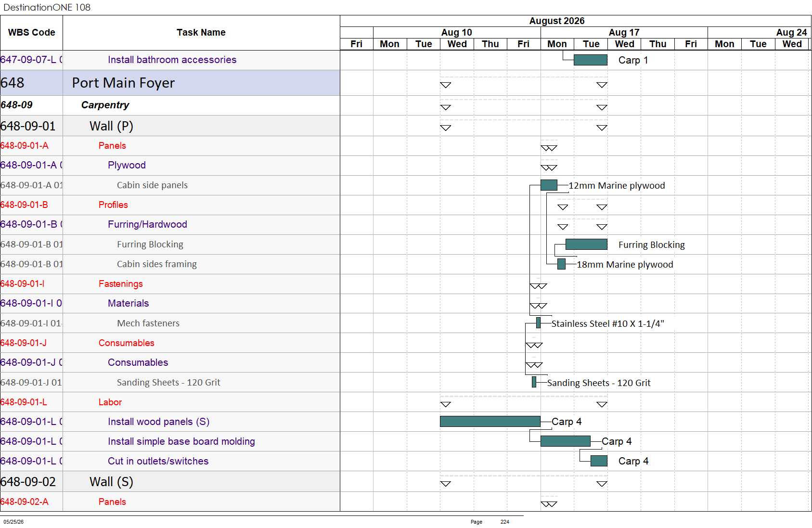Click the Install bathroom accessories Carp 1 bar

(591, 60)
